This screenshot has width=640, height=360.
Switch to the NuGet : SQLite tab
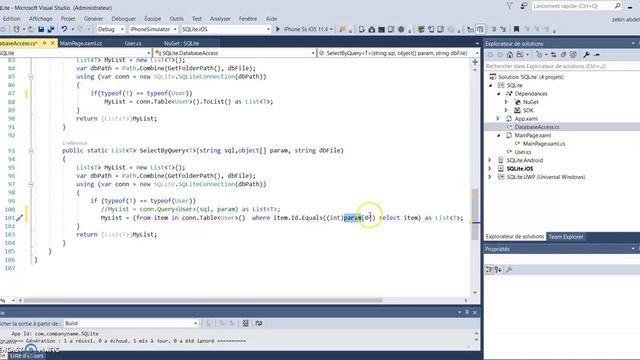click(x=182, y=43)
